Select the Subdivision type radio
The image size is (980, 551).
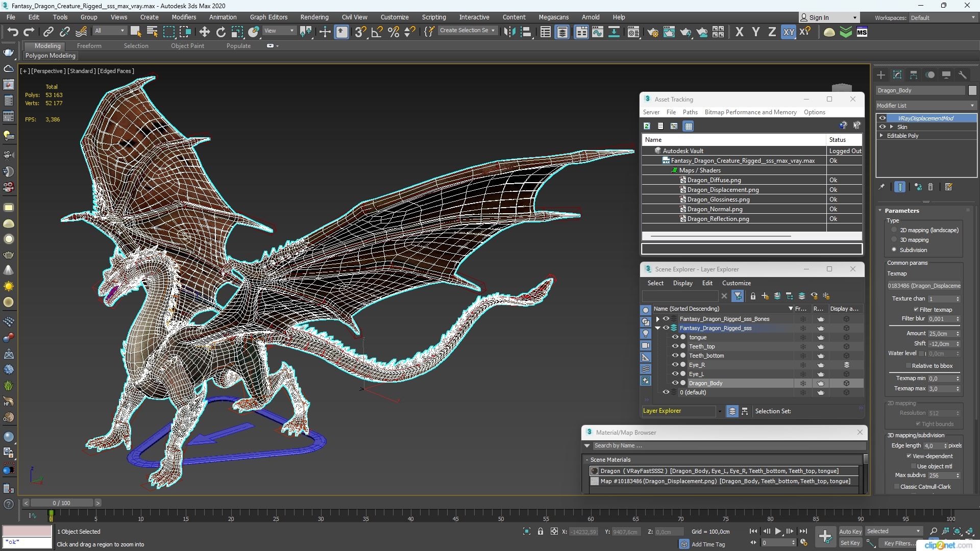[x=894, y=249]
